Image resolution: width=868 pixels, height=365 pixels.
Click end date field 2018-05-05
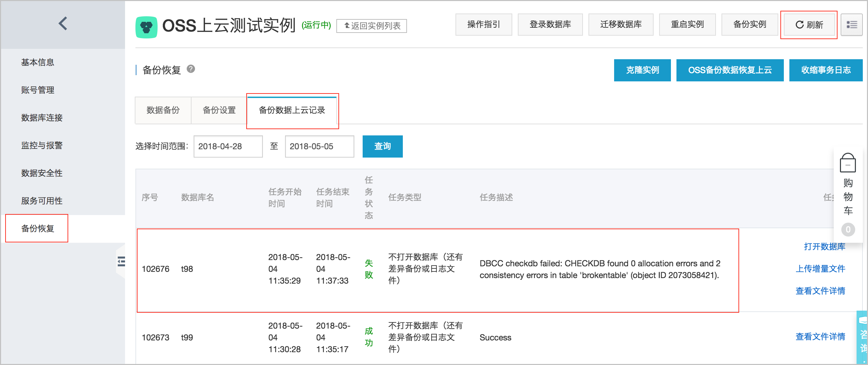click(319, 146)
